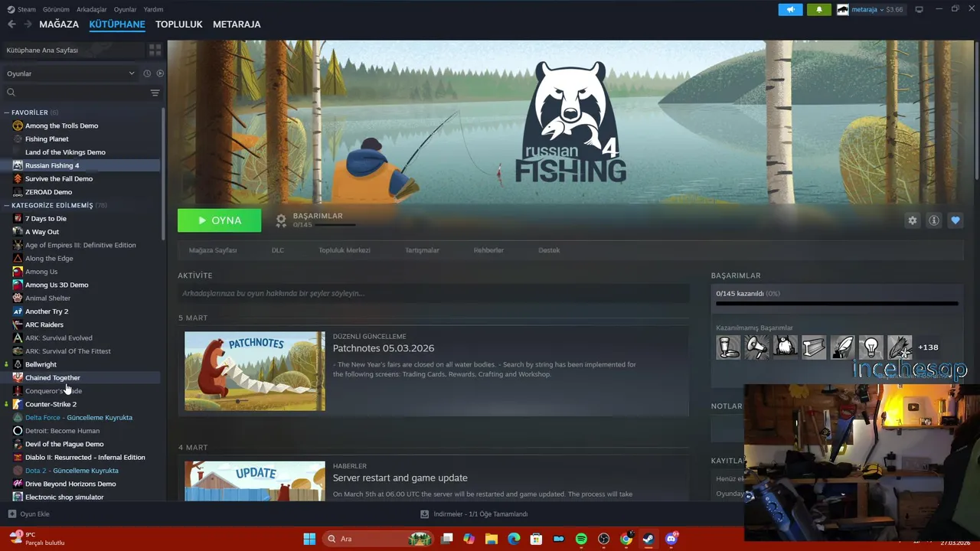This screenshot has width=980, height=551.
Task: Open advanced filter options icon
Action: point(155,93)
